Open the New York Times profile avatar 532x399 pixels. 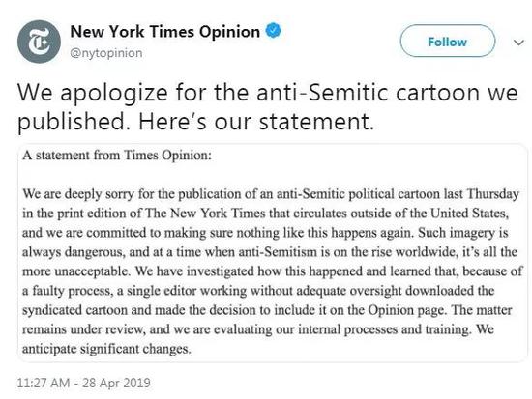(39, 42)
